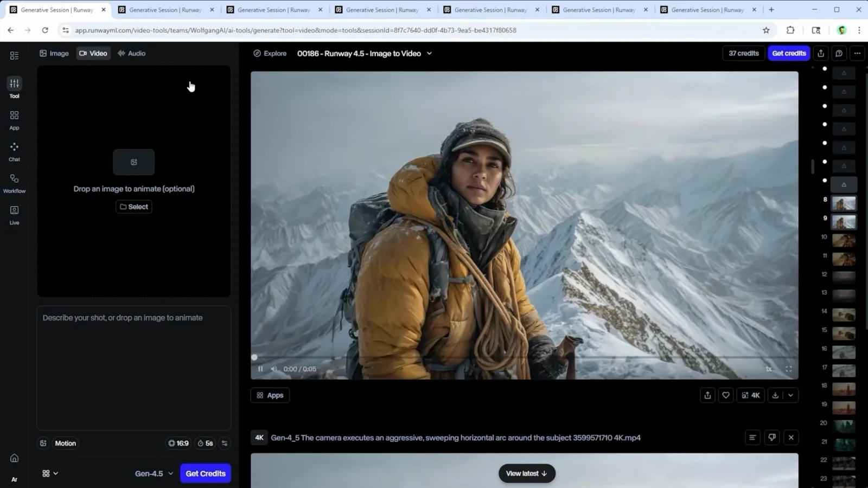
Task: Toggle the Motion option
Action: tap(65, 443)
